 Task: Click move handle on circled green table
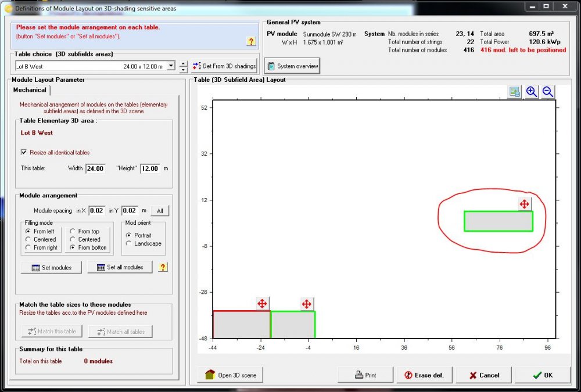point(524,204)
